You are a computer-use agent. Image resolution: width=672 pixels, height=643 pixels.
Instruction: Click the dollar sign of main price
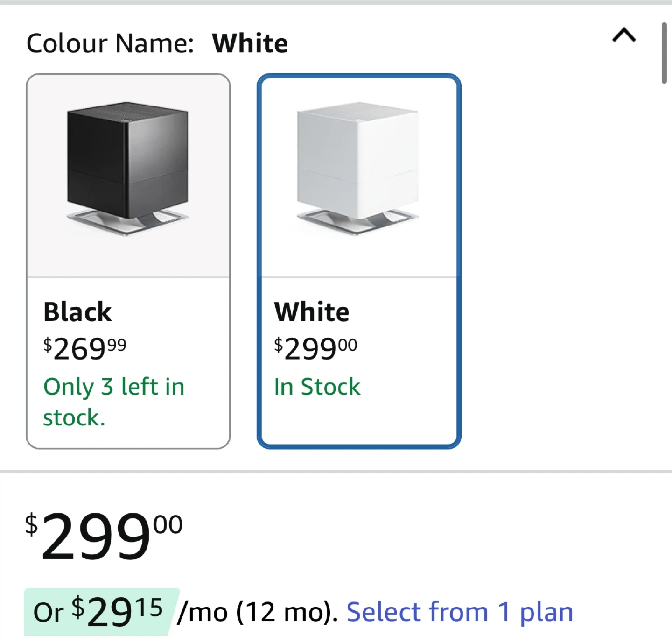(x=31, y=524)
